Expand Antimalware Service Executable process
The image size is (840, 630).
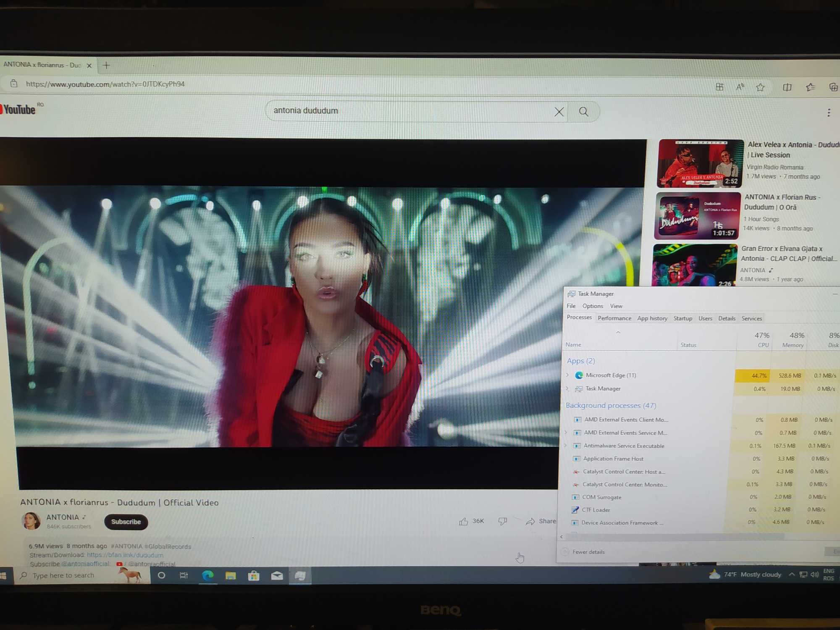pos(565,445)
